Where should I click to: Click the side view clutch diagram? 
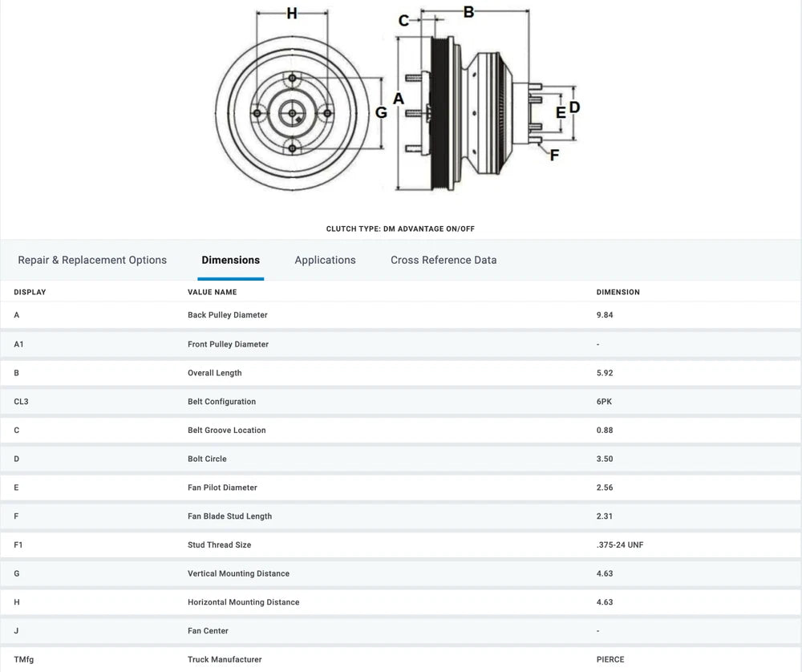click(473, 112)
